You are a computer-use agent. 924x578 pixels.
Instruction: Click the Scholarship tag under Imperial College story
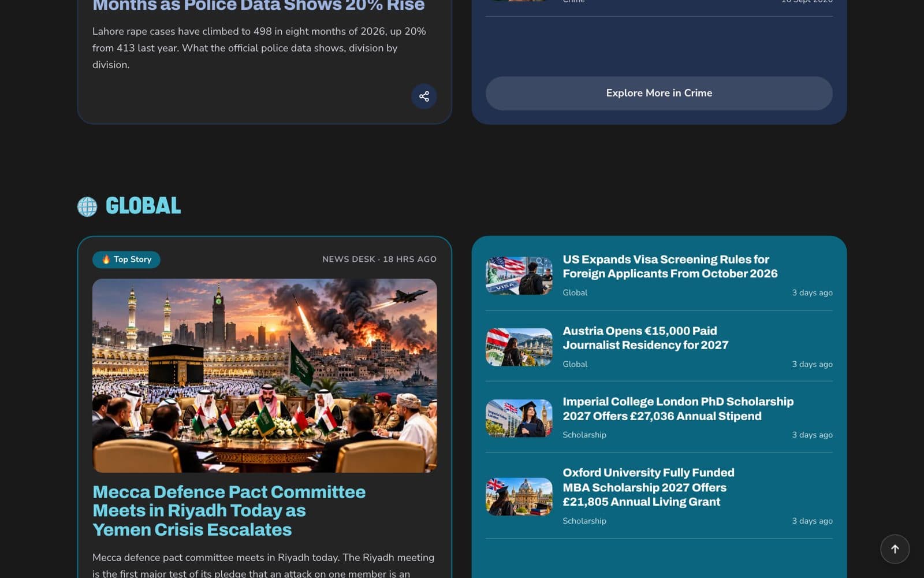(x=584, y=435)
